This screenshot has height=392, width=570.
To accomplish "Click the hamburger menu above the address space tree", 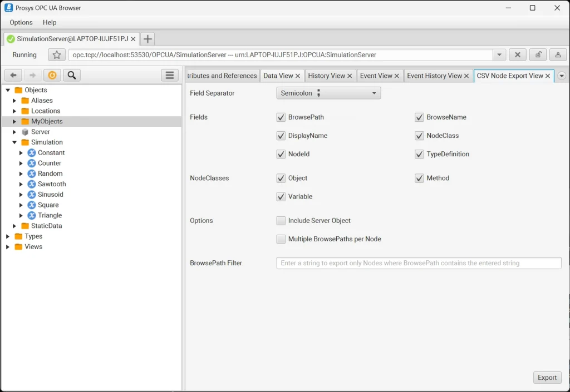I will coord(169,75).
